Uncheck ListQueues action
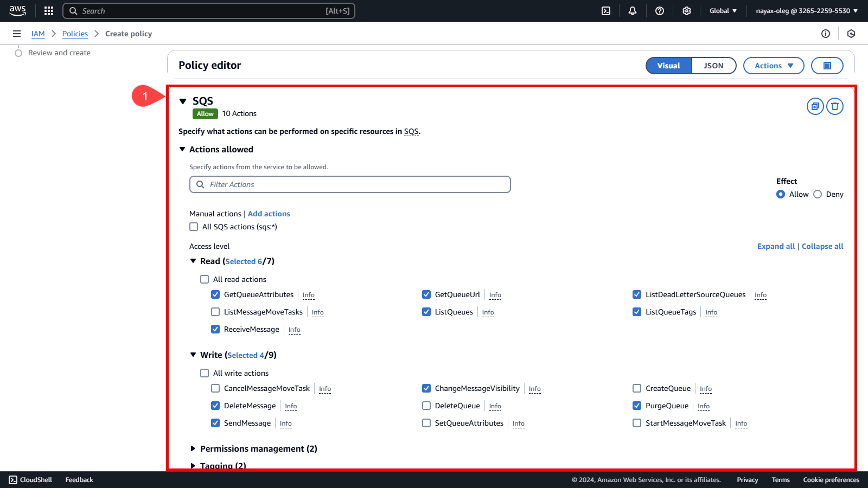This screenshot has width=868, height=488. click(426, 312)
